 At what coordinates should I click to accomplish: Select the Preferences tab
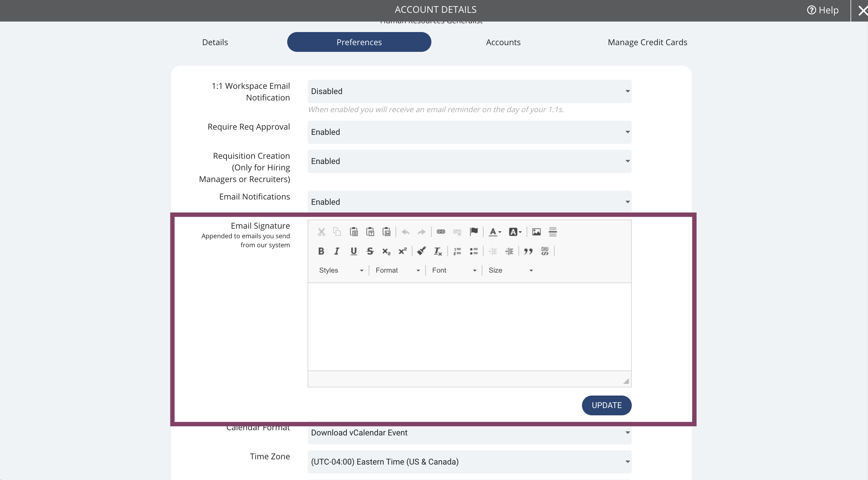pyautogui.click(x=359, y=42)
